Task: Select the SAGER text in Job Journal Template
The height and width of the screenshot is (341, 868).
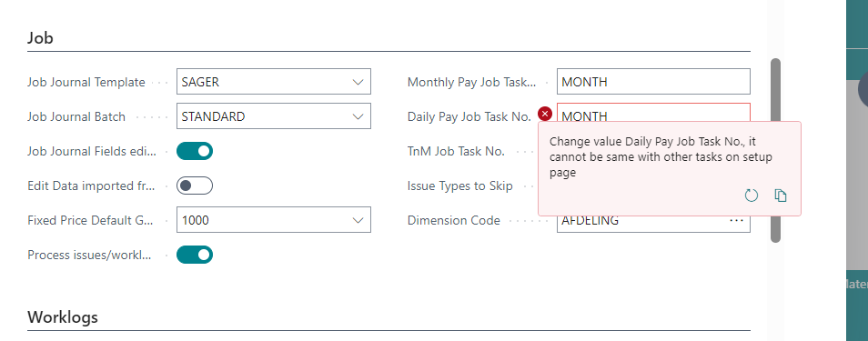Action: (x=200, y=82)
